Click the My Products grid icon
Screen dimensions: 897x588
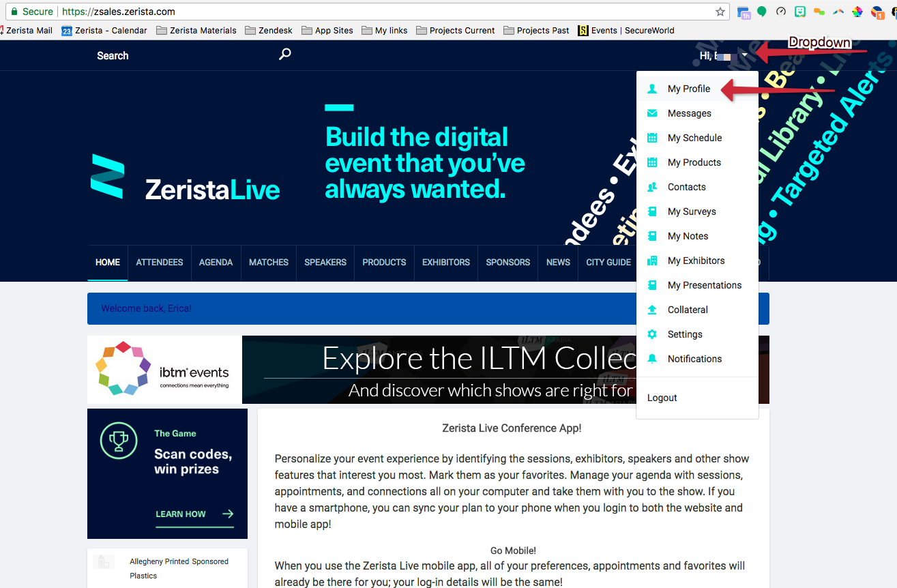pos(652,162)
